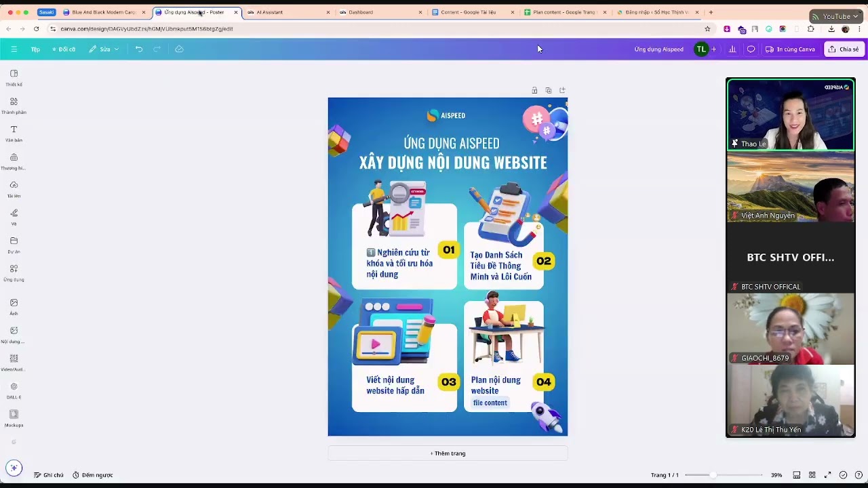This screenshot has height=488, width=868.
Task: Open the Ứng dụng (Apps) sidebar panel
Action: pyautogui.click(x=14, y=272)
